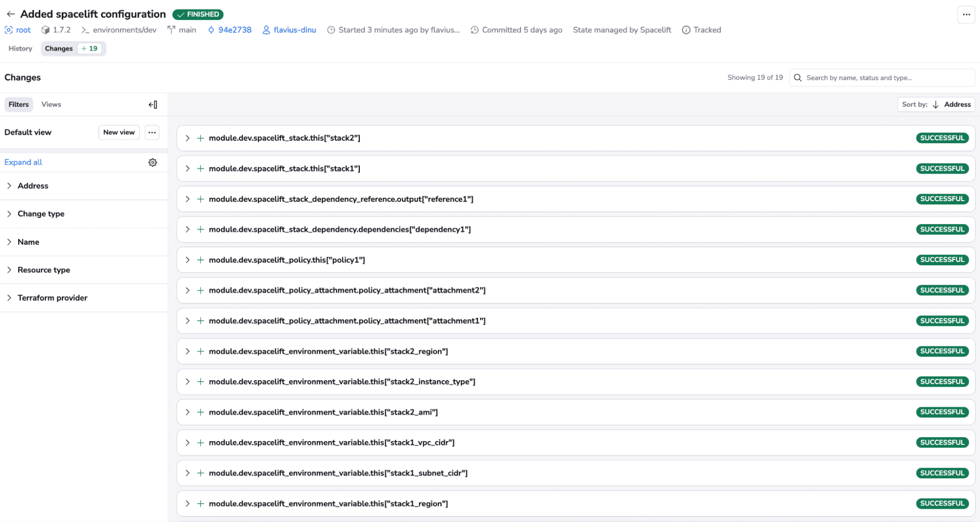
Task: Click SUCCESSFUL badge on stack1_subnet_cidr row
Action: pyautogui.click(x=942, y=473)
